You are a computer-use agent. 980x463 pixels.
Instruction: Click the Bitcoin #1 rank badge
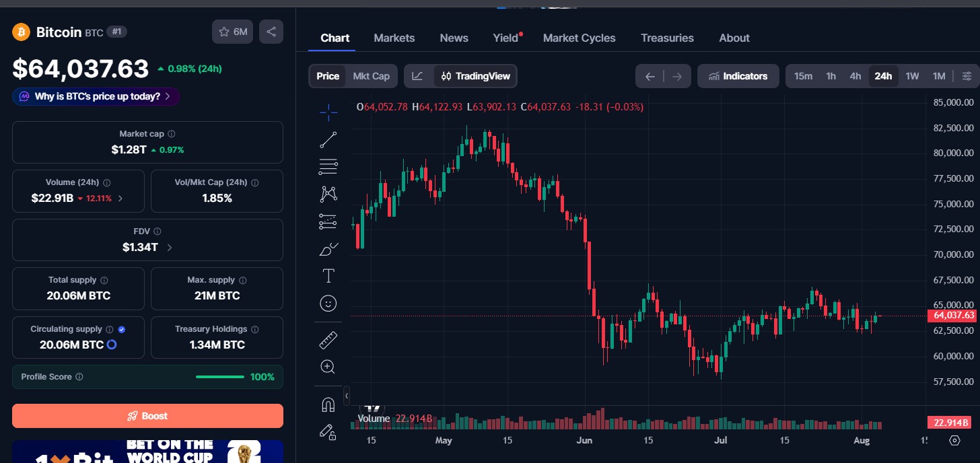(116, 32)
